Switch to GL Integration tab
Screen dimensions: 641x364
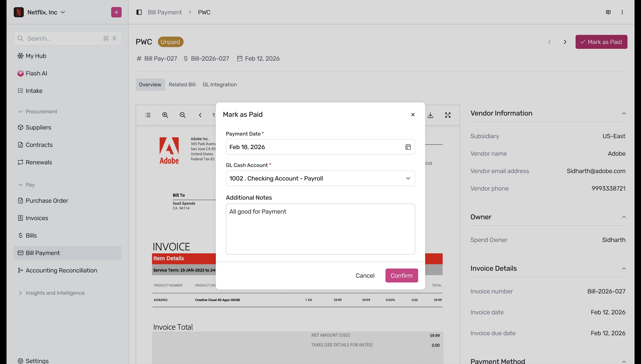(x=220, y=85)
